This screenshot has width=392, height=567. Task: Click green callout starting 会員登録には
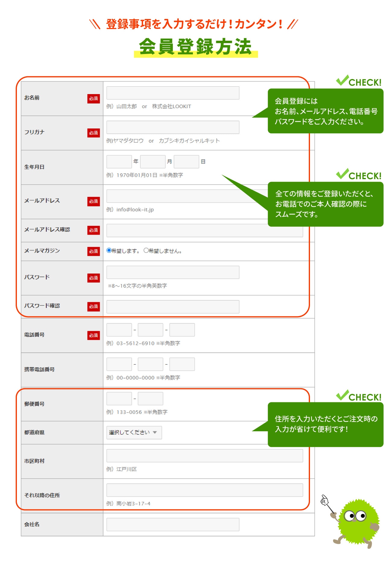325,111
